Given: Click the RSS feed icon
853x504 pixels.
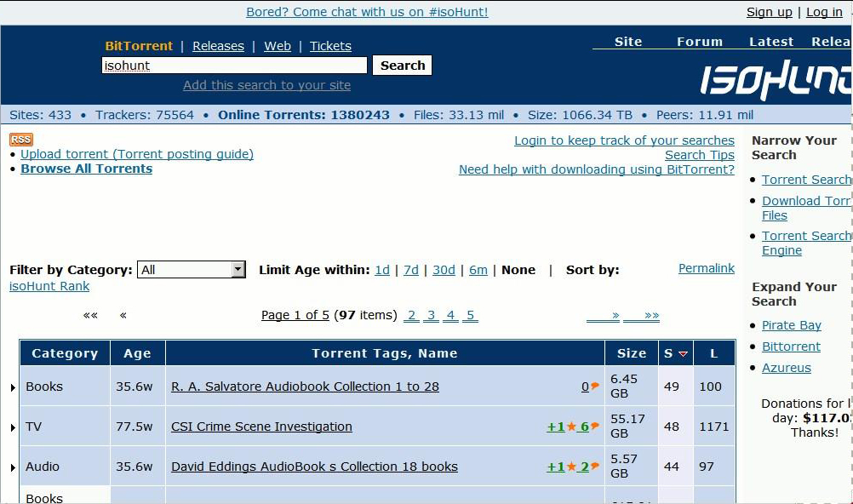Looking at the screenshot, I should point(20,139).
